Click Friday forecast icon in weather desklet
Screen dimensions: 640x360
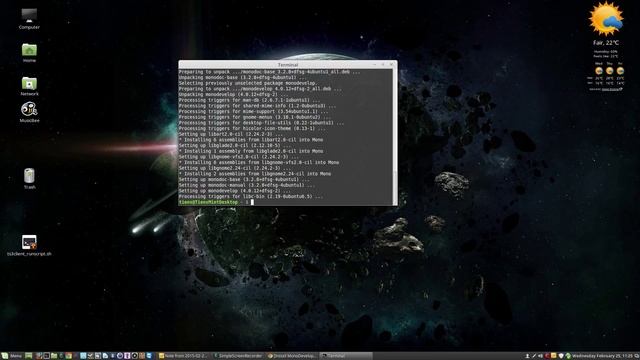[x=620, y=71]
